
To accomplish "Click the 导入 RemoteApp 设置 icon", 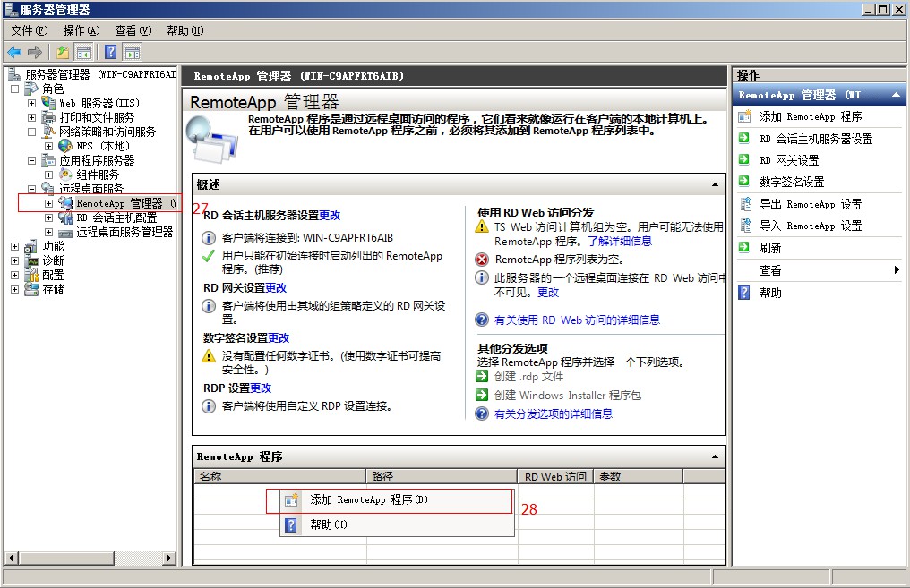I will (x=745, y=225).
